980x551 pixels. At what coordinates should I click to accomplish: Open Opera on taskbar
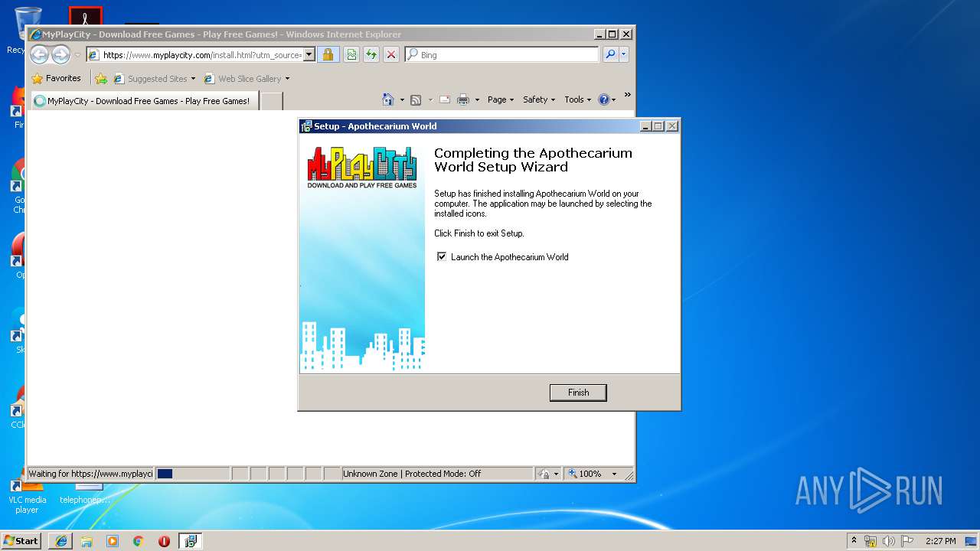click(164, 541)
